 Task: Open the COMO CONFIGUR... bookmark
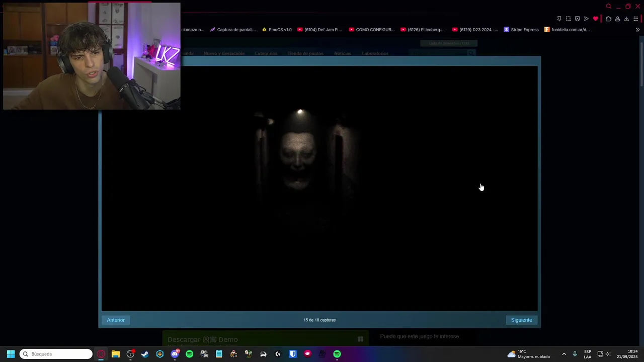(x=372, y=30)
